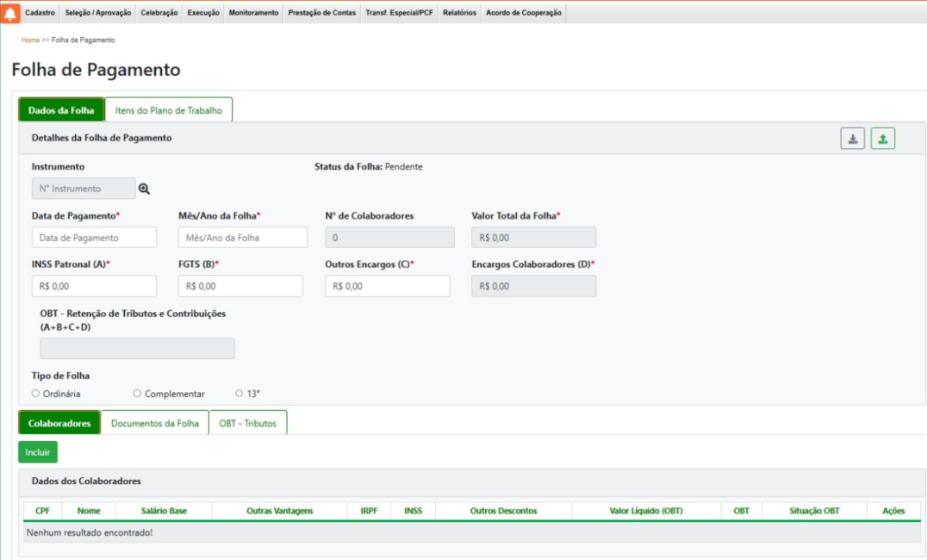Viewport: 927px width, 560px height.
Task: Select the 13º folha type option
Action: [x=239, y=394]
